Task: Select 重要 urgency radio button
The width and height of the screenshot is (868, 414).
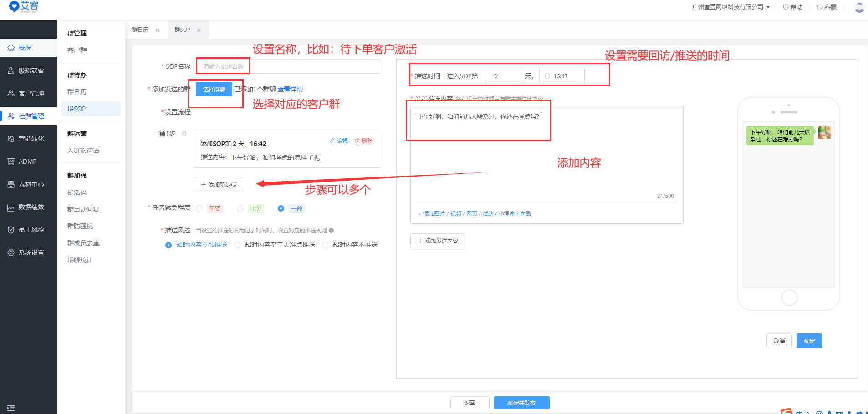Action: point(199,208)
